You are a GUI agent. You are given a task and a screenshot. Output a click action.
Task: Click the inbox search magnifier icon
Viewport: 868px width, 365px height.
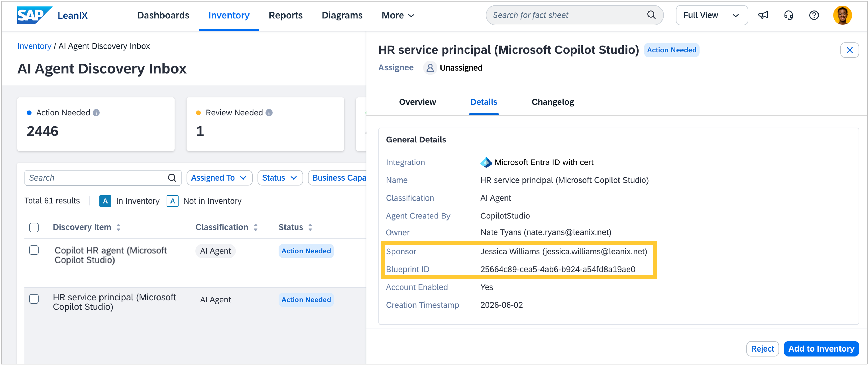pyautogui.click(x=172, y=178)
